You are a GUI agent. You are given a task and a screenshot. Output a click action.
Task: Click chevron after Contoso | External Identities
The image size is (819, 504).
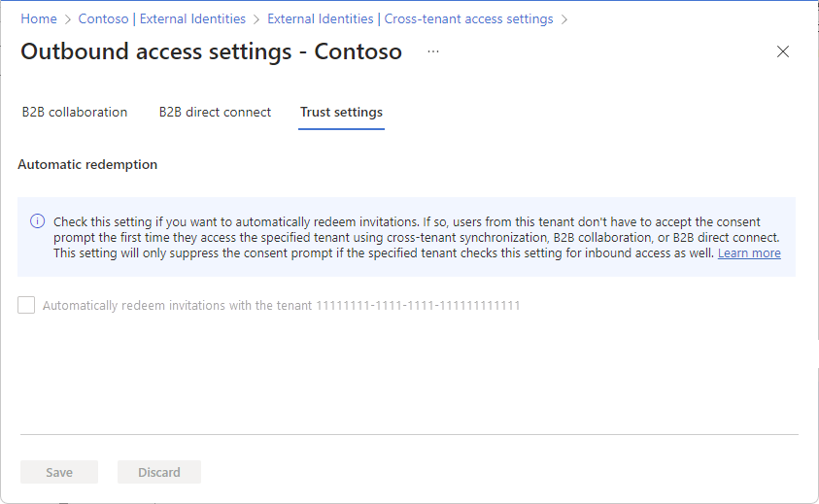click(256, 19)
